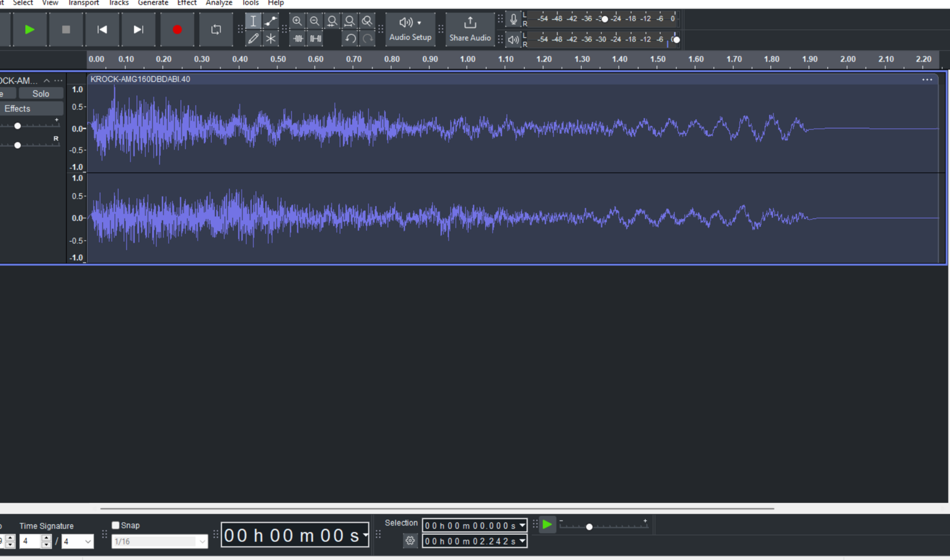950x560 pixels.
Task: Open clip options menu for KROCK-AMG160DBDABI.40
Action: point(927,79)
